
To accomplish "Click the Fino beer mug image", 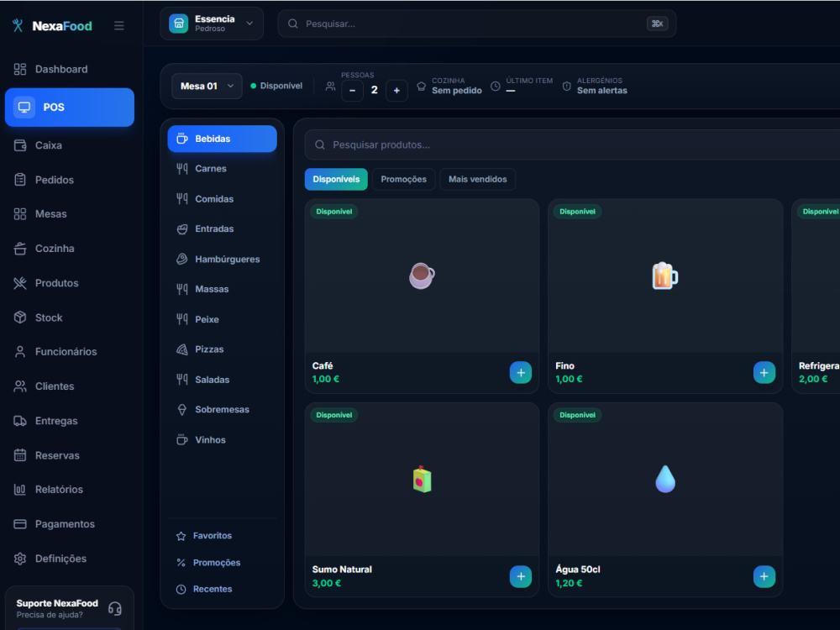I will [664, 276].
